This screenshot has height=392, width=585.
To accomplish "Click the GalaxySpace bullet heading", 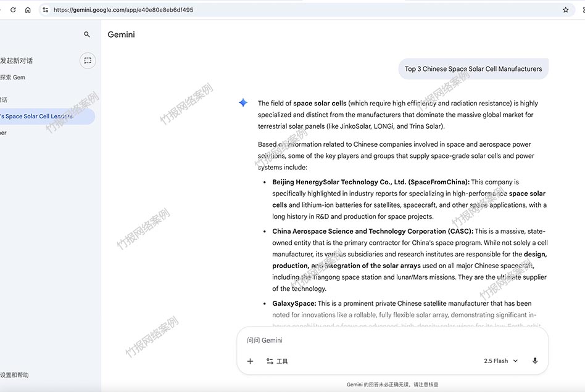I will click(294, 304).
